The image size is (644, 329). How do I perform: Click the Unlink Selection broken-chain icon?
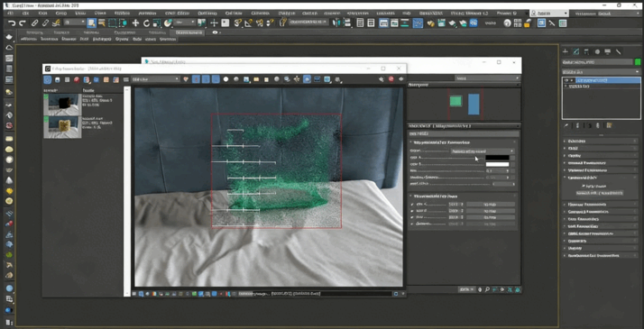pos(46,23)
